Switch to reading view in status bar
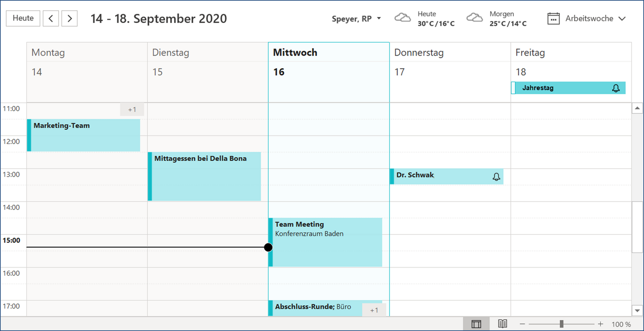 click(x=502, y=324)
